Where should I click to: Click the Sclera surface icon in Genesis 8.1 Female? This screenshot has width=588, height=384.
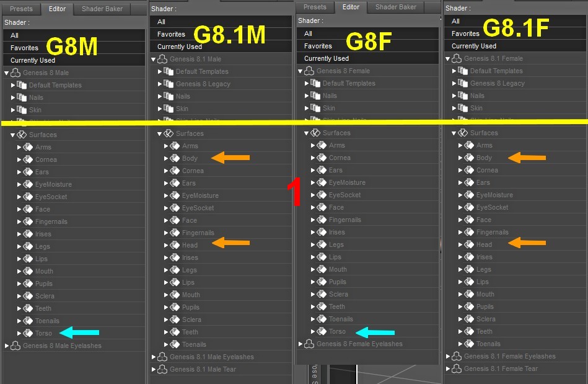469,319
